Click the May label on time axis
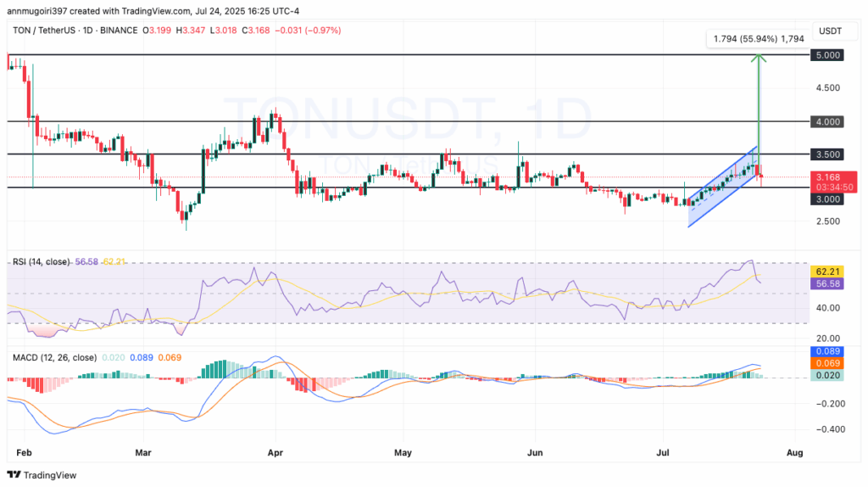This screenshot has width=868, height=487. (x=403, y=453)
